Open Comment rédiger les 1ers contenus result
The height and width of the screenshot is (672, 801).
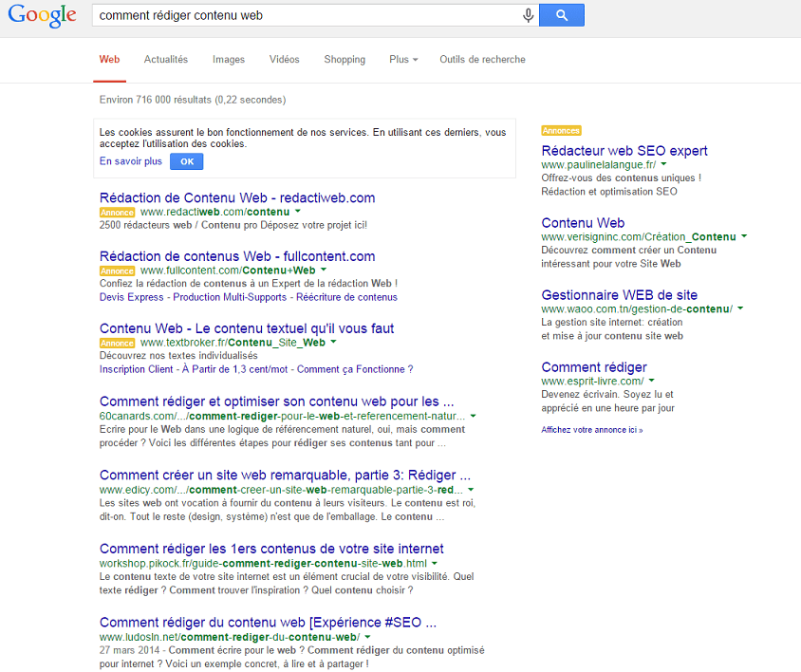(x=271, y=549)
